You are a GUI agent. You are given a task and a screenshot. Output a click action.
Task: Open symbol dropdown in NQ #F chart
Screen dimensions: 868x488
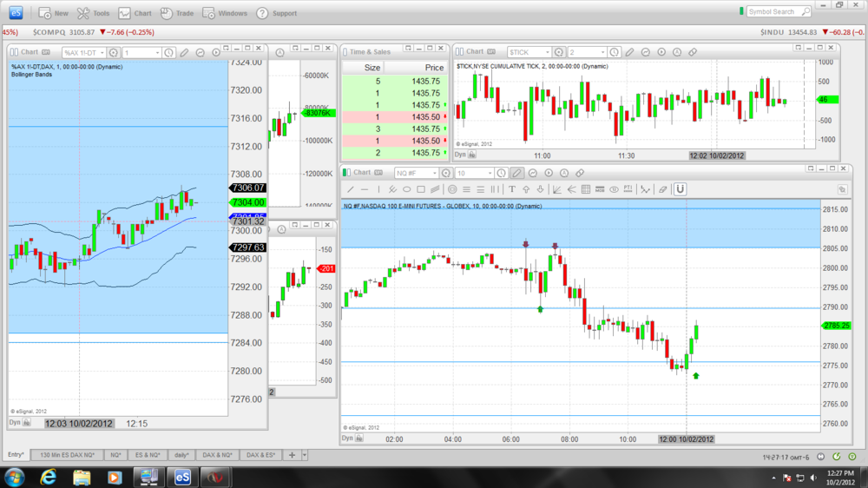coord(435,174)
